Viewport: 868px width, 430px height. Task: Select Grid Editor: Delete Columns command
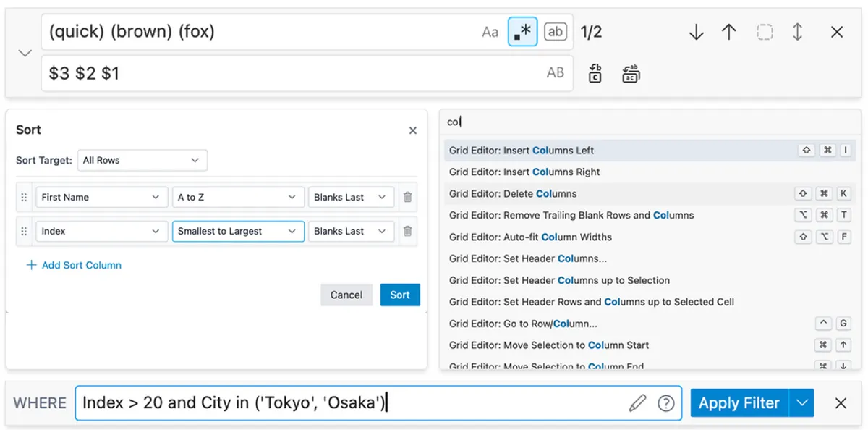click(535, 193)
